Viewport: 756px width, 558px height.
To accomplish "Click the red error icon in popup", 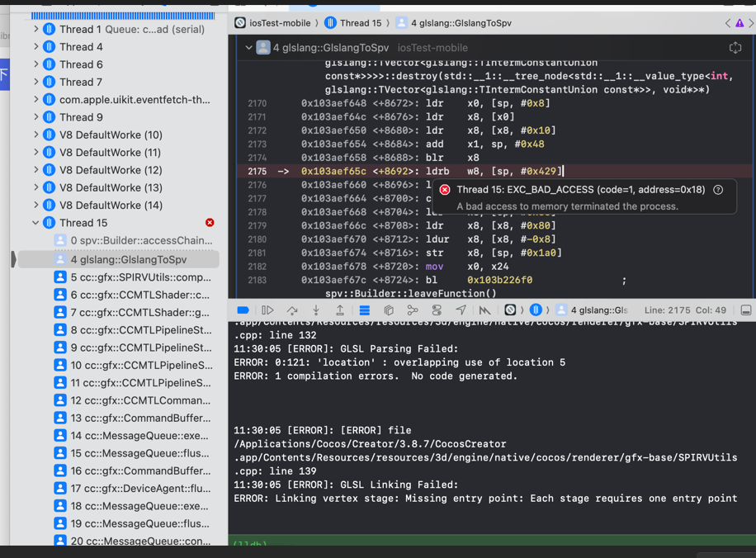I will (445, 190).
